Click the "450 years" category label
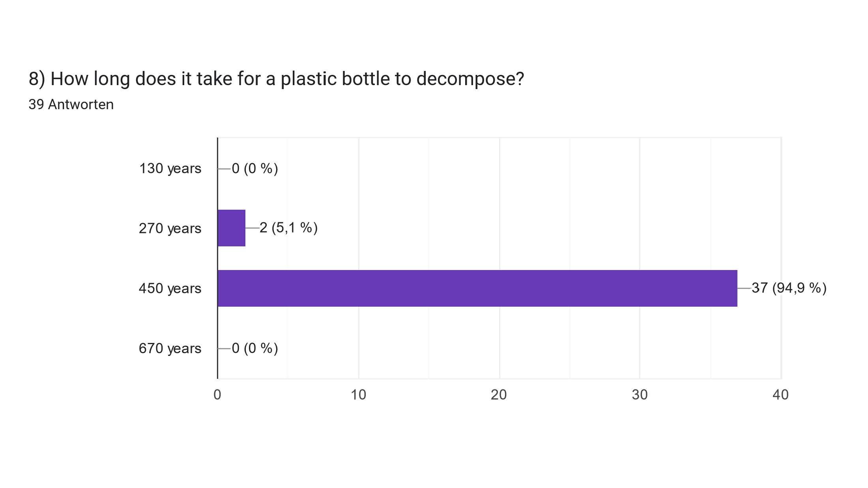 170,289
